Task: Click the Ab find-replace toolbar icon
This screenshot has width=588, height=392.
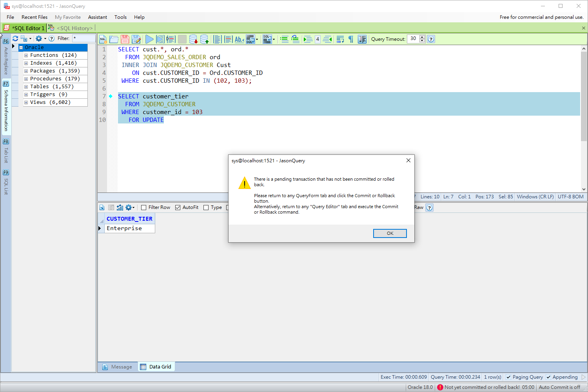Action: (x=239, y=39)
